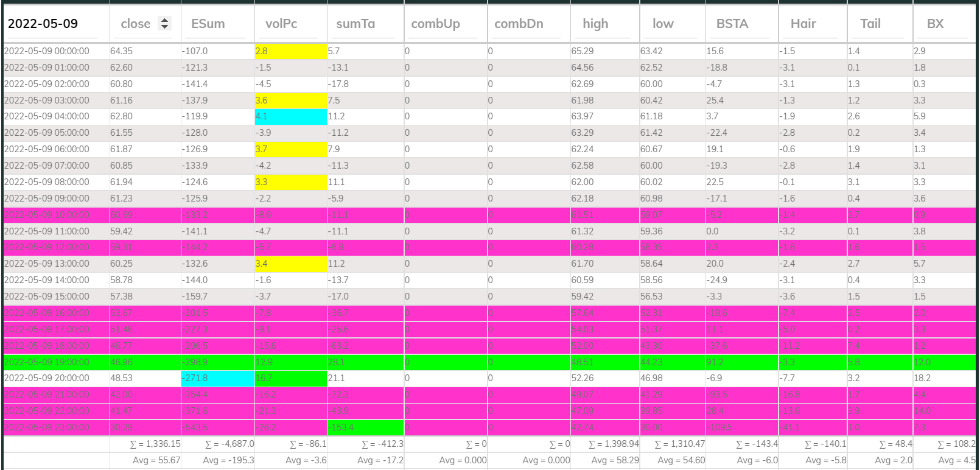Click the cyan volPc cell 4.1
980x470 pixels.
click(291, 116)
